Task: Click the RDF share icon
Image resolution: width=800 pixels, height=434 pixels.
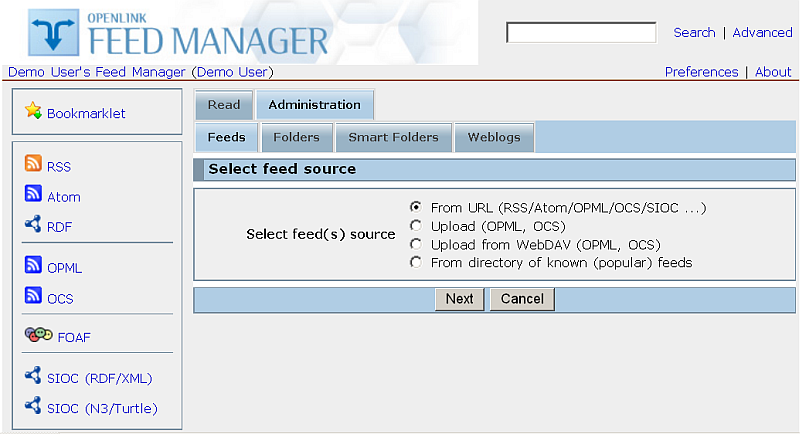Action: point(33,225)
